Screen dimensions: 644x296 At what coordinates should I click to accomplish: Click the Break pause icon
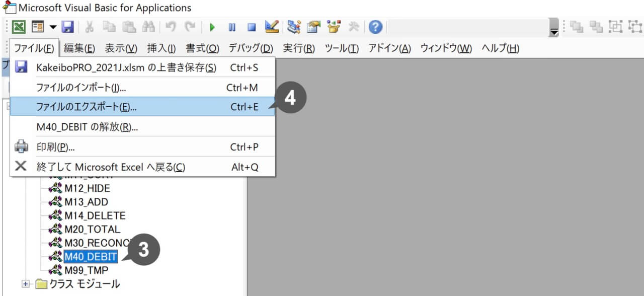[x=232, y=27]
